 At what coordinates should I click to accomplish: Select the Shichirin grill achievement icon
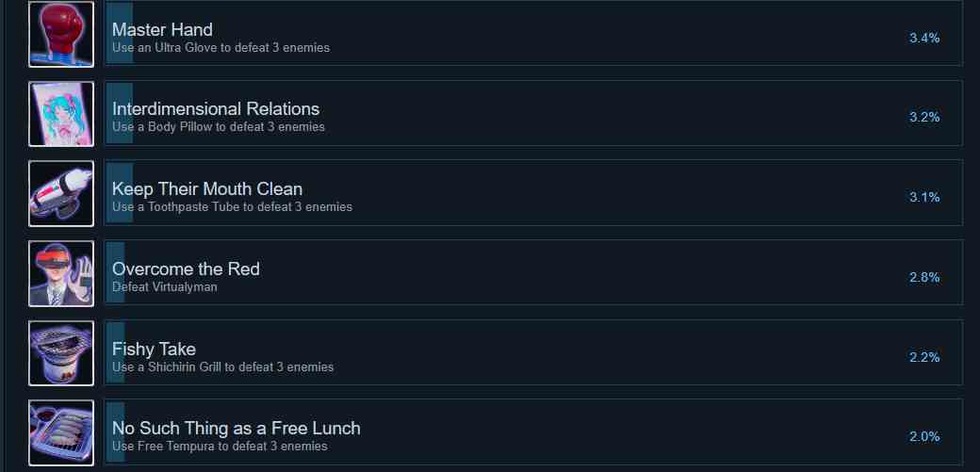tap(61, 353)
